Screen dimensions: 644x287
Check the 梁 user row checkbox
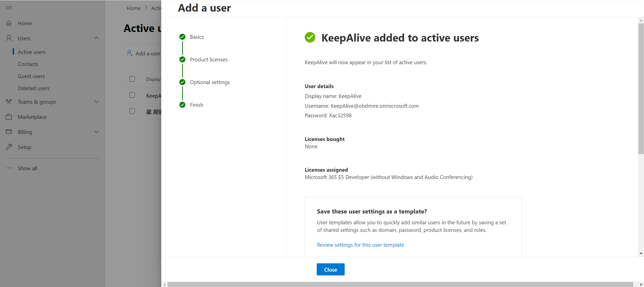pos(132,111)
